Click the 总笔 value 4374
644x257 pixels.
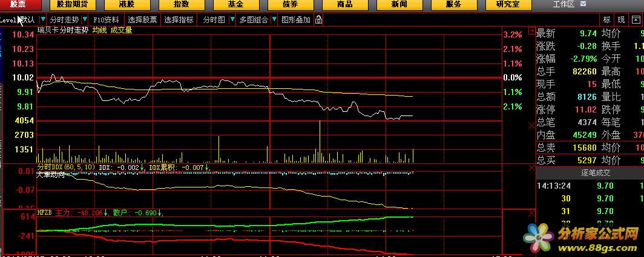click(x=587, y=122)
